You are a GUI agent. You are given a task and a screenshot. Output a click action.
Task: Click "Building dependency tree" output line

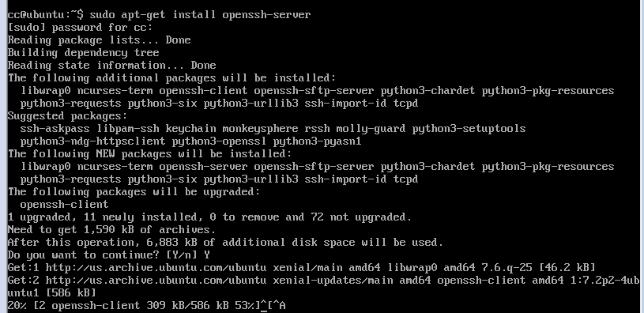click(x=84, y=53)
